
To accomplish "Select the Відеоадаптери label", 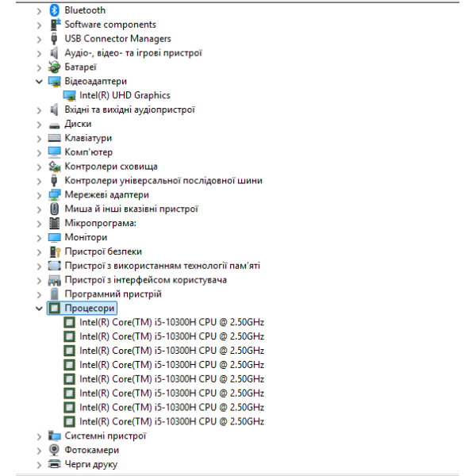I will click(x=96, y=82).
